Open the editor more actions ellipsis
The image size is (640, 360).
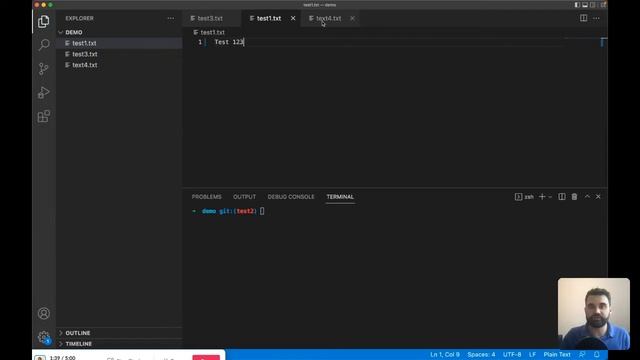click(596, 18)
